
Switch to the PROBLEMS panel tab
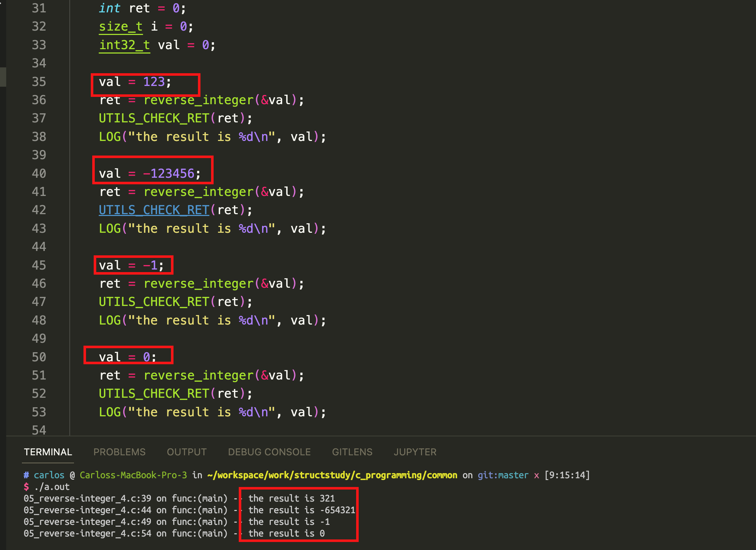pos(119,452)
